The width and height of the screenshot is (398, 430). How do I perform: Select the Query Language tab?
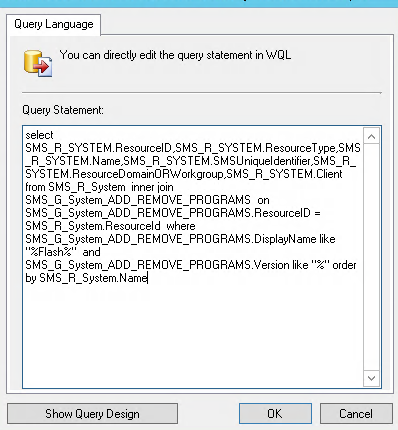coord(54,24)
